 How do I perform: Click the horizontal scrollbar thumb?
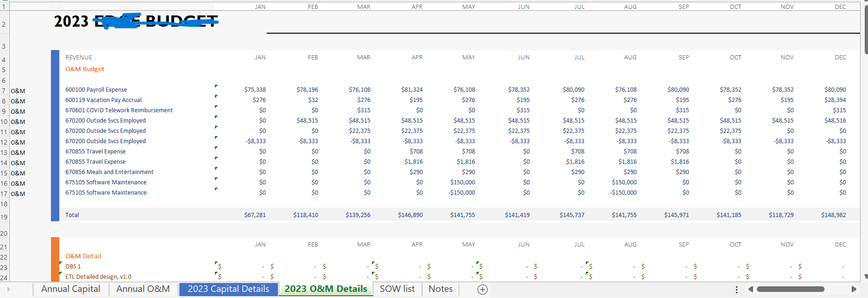790,289
